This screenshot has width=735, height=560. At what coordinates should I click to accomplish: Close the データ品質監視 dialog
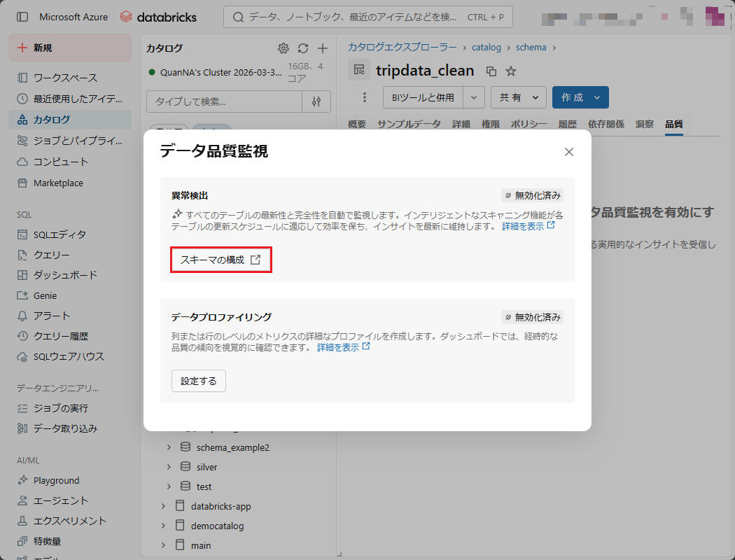569,152
